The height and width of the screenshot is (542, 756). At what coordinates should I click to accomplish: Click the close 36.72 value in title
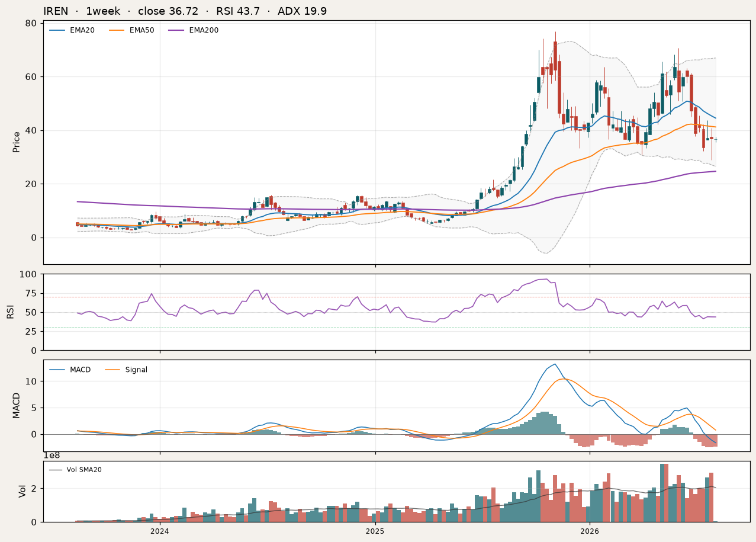pyautogui.click(x=168, y=11)
